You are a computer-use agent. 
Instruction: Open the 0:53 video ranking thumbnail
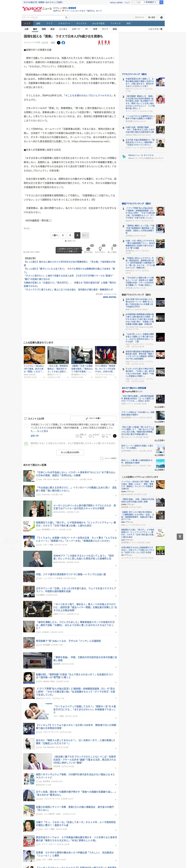[160, 302]
